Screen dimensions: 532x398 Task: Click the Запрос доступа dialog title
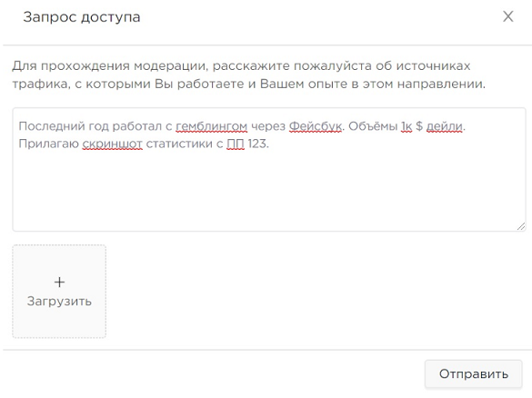[82, 17]
